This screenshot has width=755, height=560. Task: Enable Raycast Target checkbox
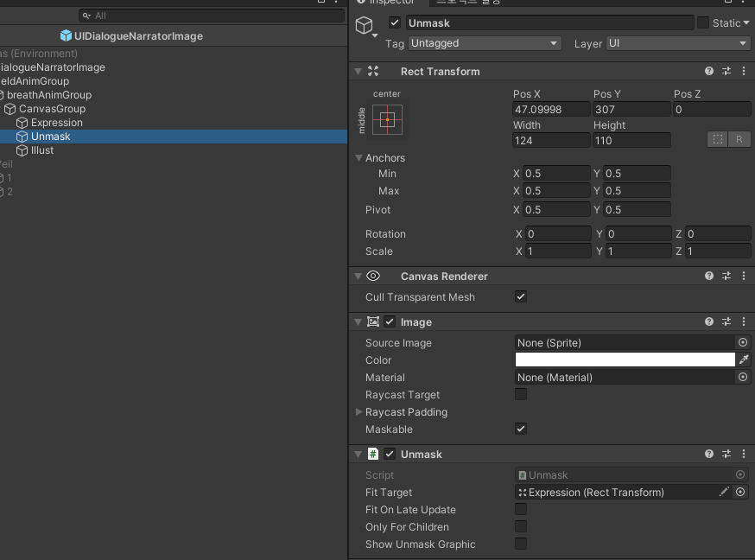(521, 394)
